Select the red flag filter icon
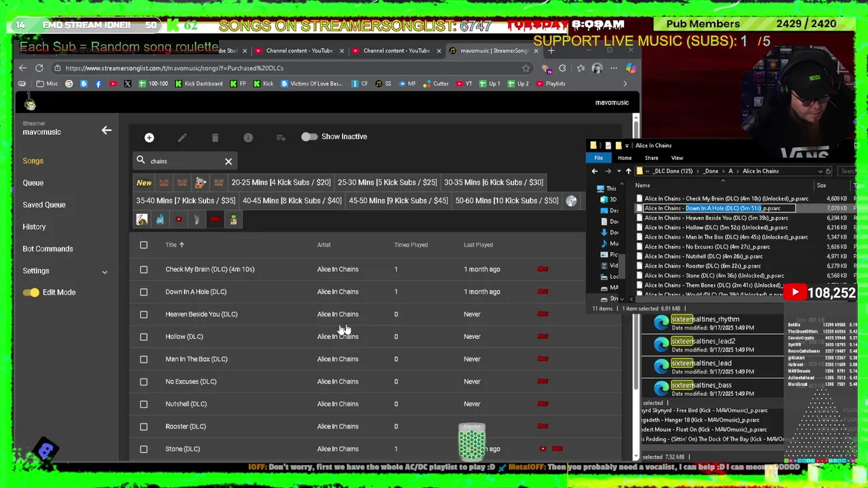 [x=215, y=220]
